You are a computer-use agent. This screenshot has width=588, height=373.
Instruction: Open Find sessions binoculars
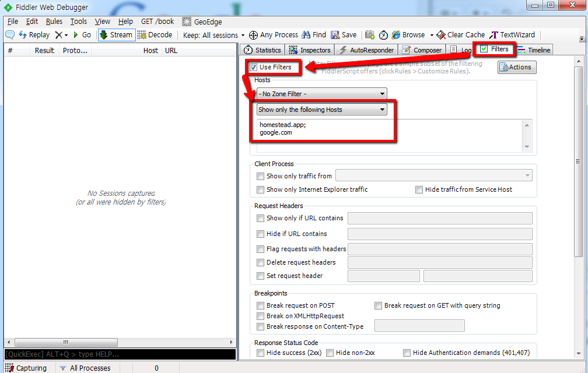pos(314,35)
